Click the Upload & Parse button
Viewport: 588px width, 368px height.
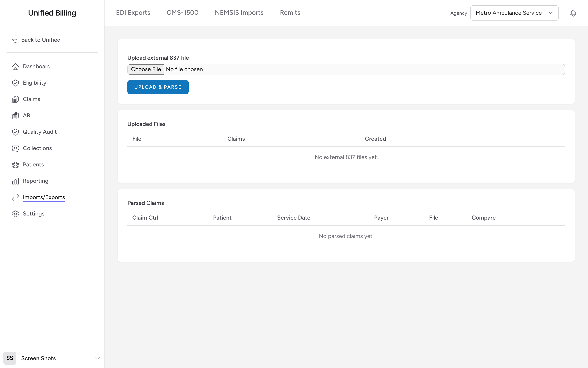(x=158, y=87)
